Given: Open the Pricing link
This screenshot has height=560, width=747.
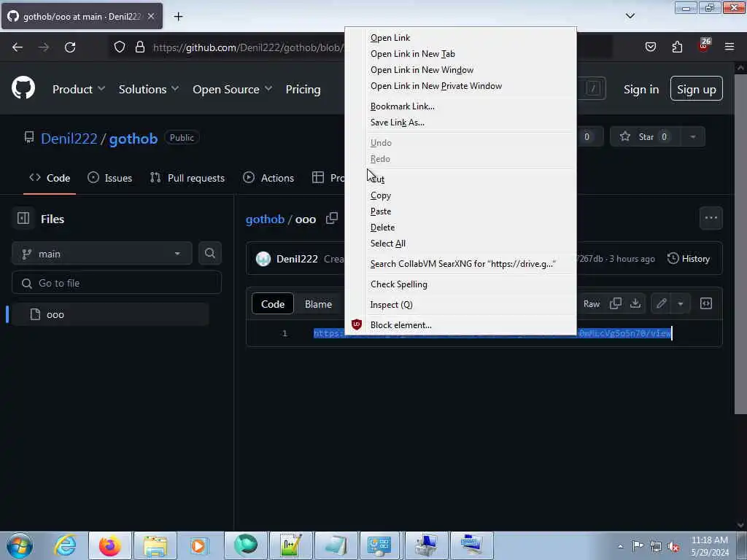Looking at the screenshot, I should pyautogui.click(x=303, y=89).
